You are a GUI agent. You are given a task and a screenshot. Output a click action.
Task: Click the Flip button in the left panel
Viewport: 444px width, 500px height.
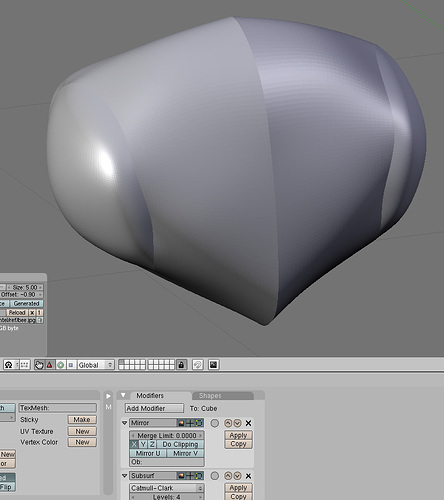click(x=7, y=487)
